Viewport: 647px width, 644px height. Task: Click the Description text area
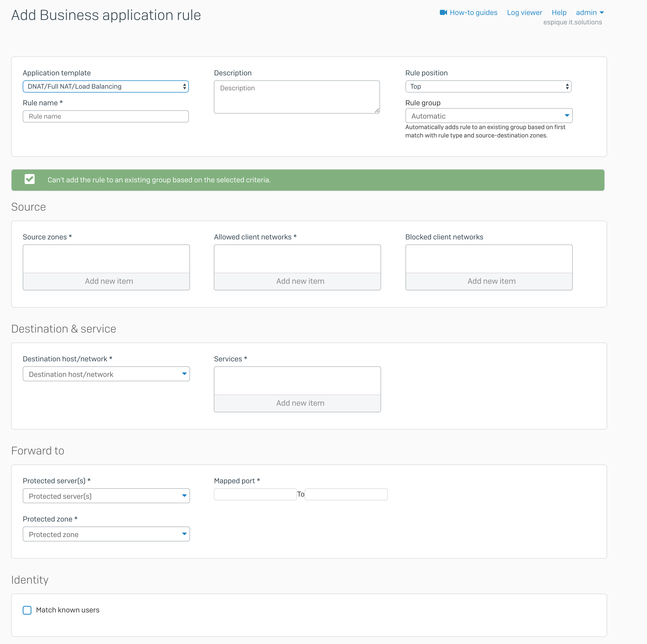pyautogui.click(x=296, y=97)
